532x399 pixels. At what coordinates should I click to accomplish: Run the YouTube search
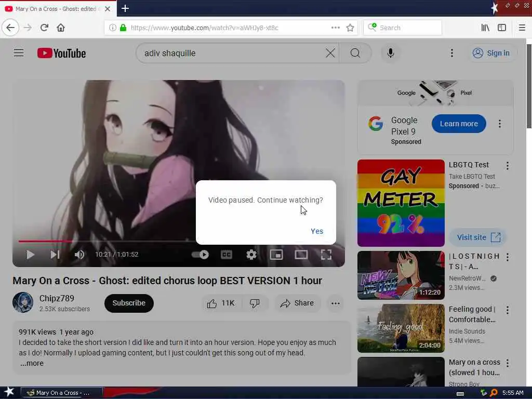[355, 53]
